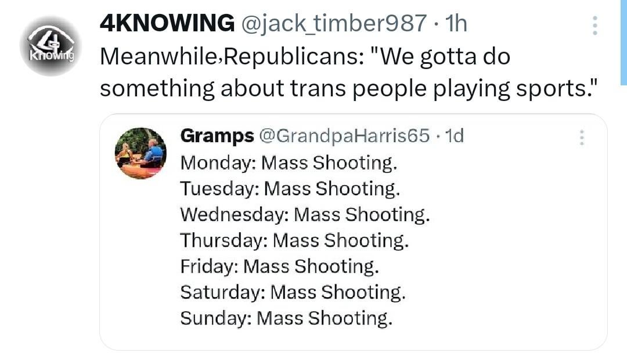The width and height of the screenshot is (627, 364).
Task: Open more options for 4KNOWING's tweet
Action: pos(594,26)
